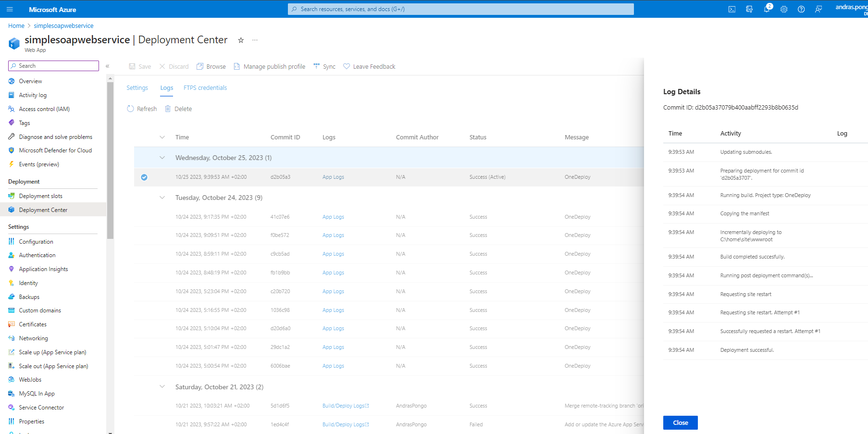Click the Authentication icon
Viewport: 868px width, 434px height.
click(x=12, y=255)
